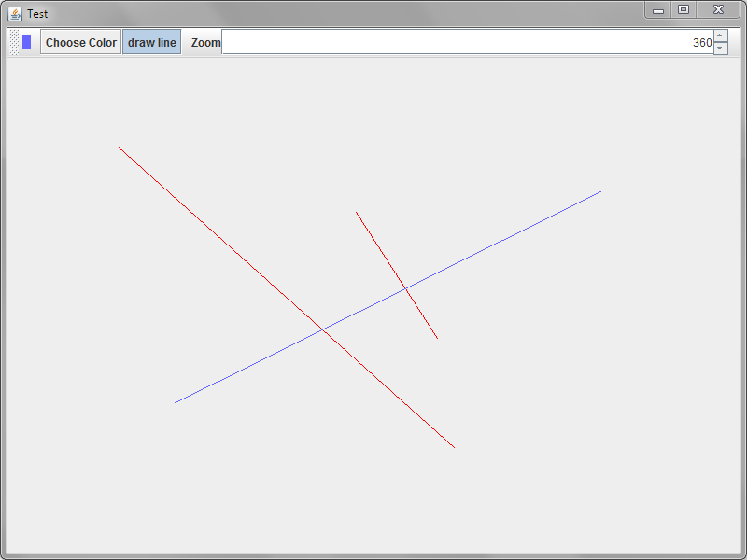Click into the Zoom value field
This screenshot has height=560, width=747.
pos(468,42)
